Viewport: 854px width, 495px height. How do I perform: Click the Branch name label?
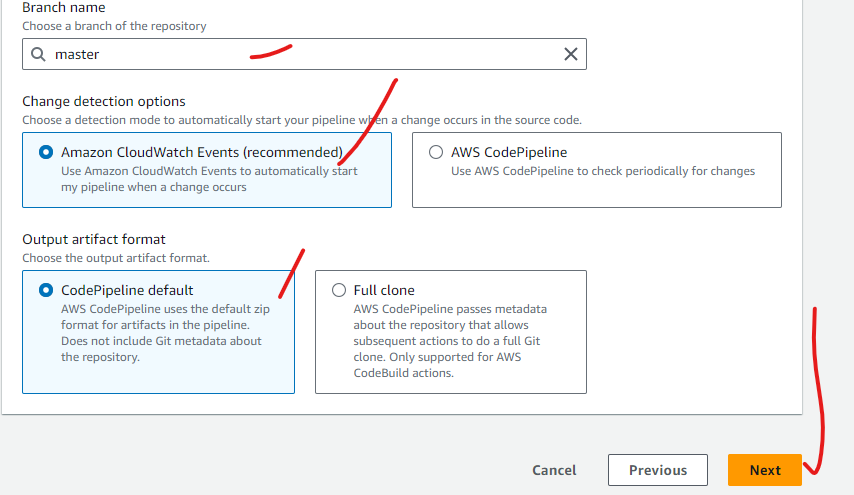coord(64,8)
